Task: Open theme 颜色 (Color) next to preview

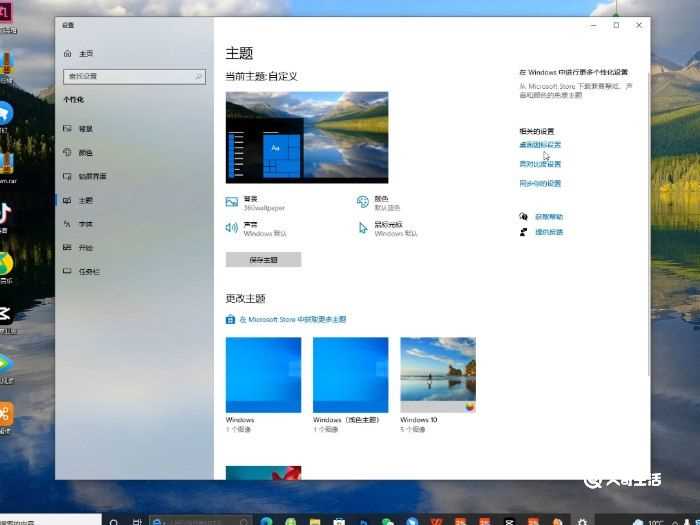Action: [x=382, y=203]
